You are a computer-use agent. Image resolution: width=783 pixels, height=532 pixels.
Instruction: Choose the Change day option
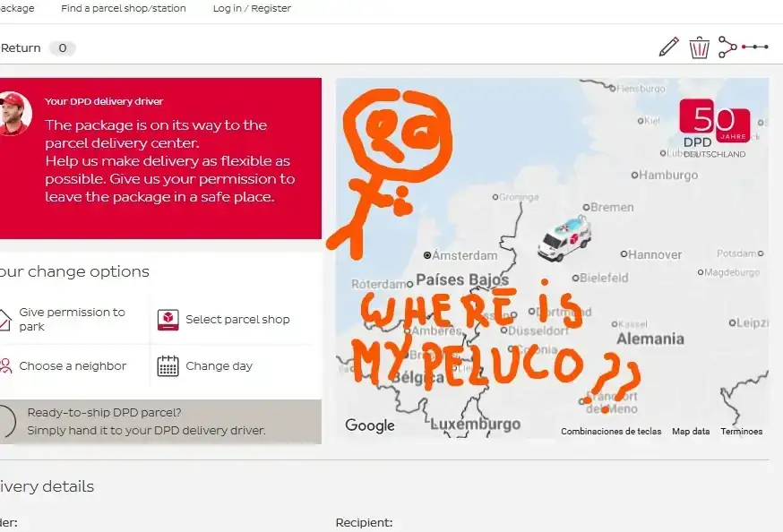(219, 365)
